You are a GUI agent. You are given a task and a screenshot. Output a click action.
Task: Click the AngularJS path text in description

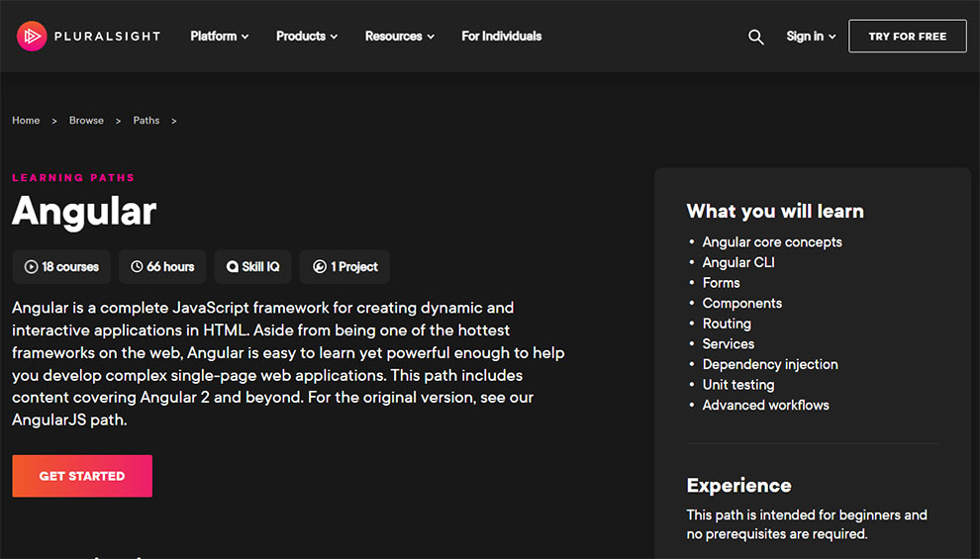coord(69,419)
